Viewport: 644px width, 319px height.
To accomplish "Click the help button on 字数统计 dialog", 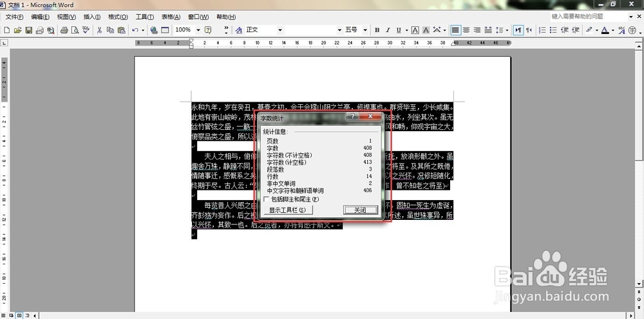I will (x=353, y=116).
